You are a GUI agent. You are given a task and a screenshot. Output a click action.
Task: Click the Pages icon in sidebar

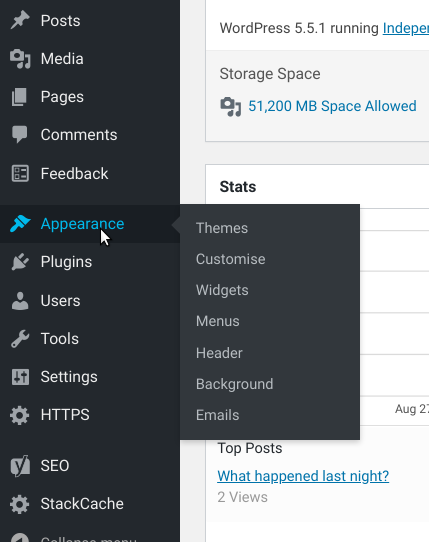pos(19,97)
